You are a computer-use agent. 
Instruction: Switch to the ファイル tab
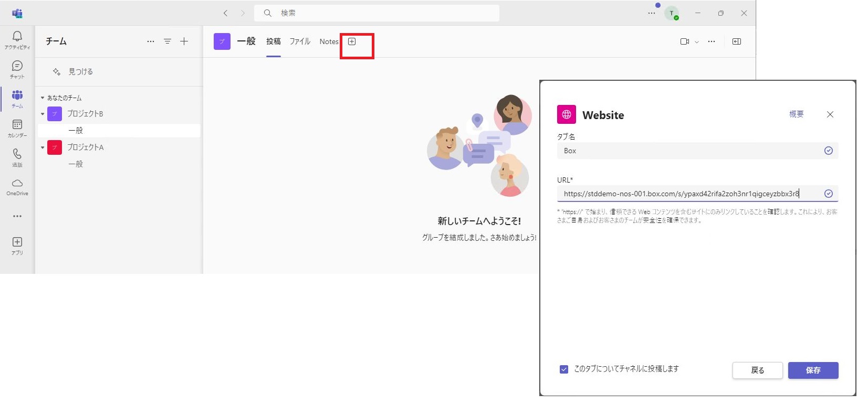click(x=300, y=41)
